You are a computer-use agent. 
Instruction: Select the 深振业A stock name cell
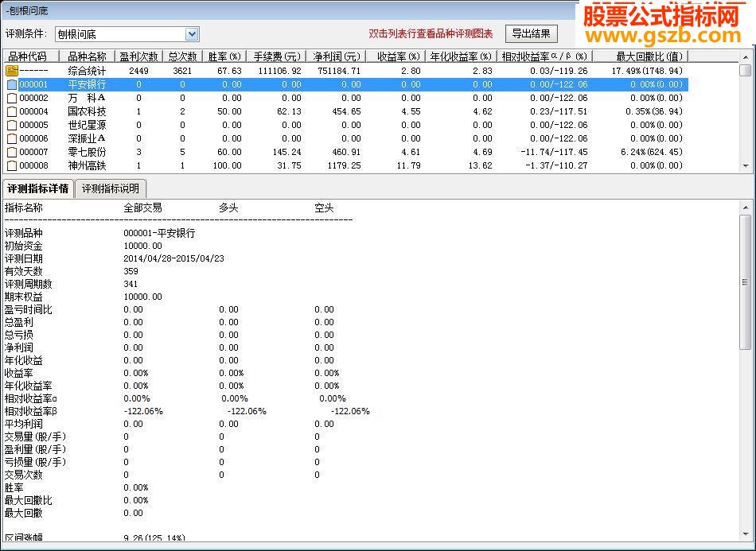pyautogui.click(x=87, y=138)
